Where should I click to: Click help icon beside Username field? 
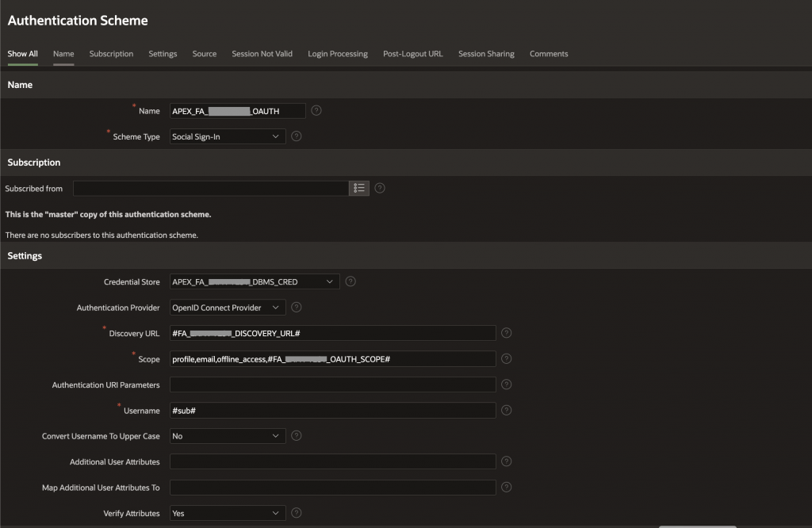coord(507,410)
